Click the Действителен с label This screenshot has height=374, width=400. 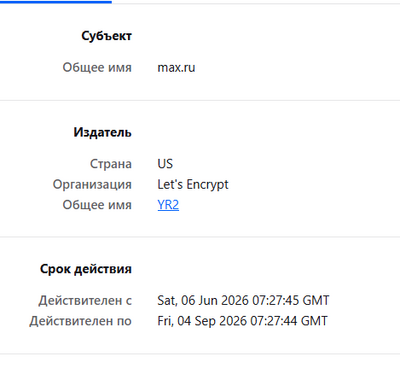click(85, 301)
